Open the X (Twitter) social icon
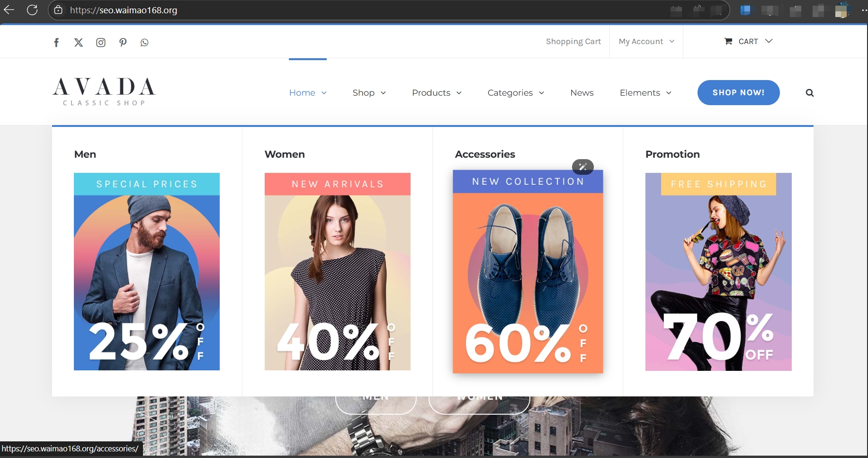This screenshot has height=458, width=868. tap(79, 43)
